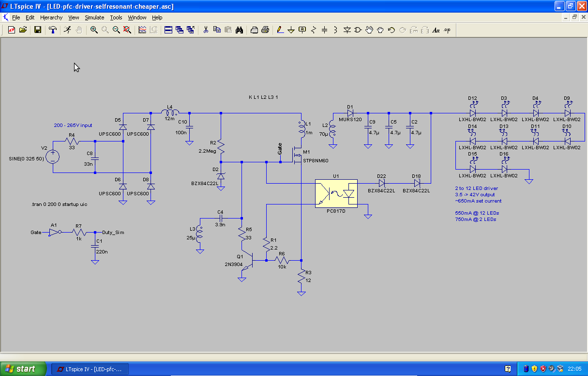
Task: Click the Windows start button
Action: tap(23, 369)
